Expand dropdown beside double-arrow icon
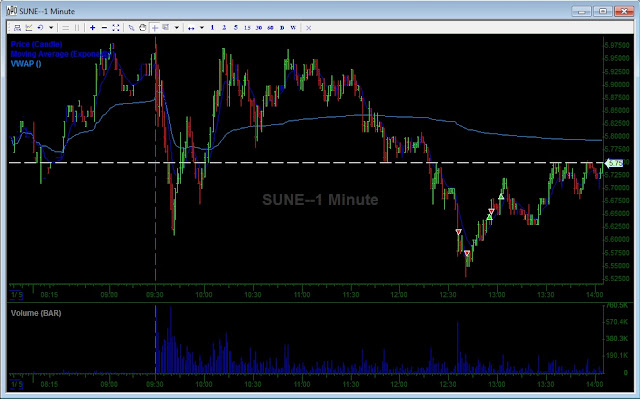The height and width of the screenshot is (399, 640). tap(202, 28)
